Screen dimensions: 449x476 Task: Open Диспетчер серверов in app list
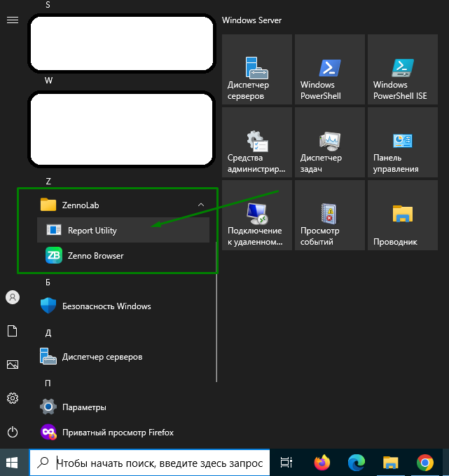point(123,356)
